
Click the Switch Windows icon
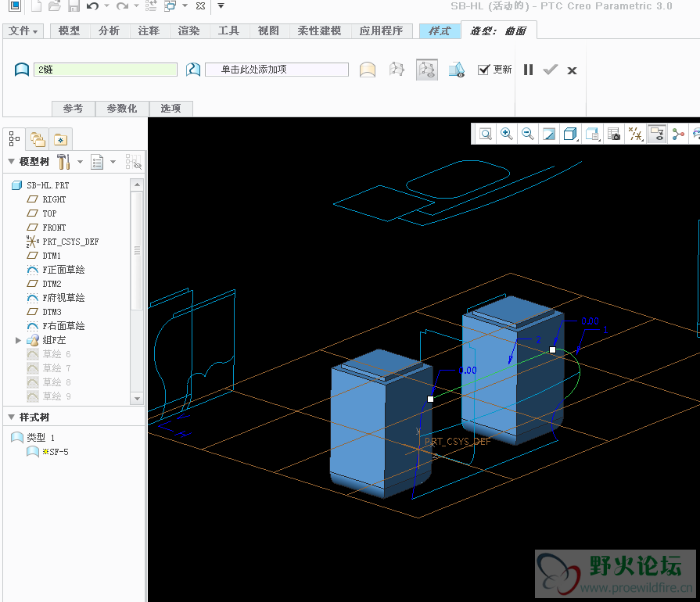[x=170, y=5]
